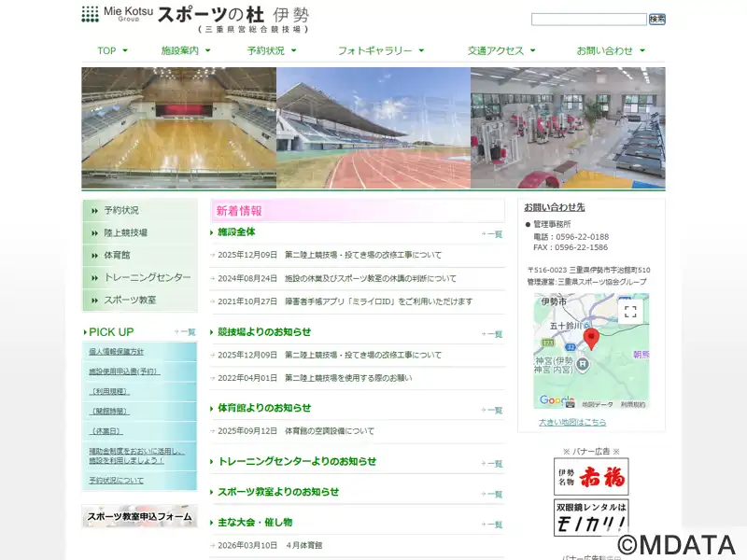Viewport: 747px width, 560px height.
Task: Select 陸上競技場 in the left sidebar
Action: pyautogui.click(x=140, y=232)
